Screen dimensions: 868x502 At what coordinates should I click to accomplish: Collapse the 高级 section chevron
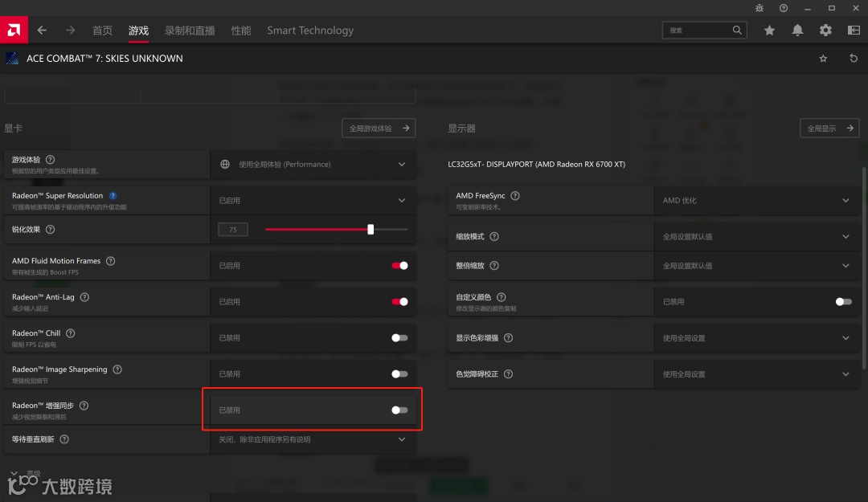click(x=14, y=473)
